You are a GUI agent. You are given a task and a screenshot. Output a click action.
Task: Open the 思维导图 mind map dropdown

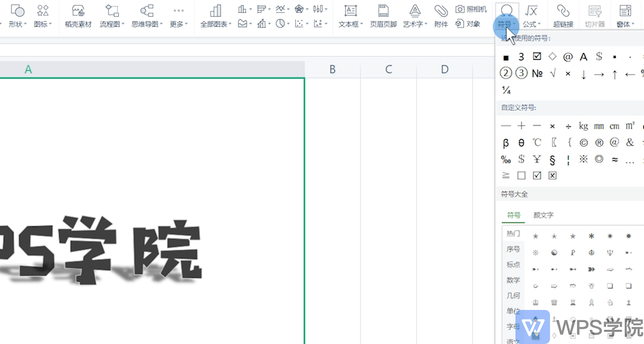(x=147, y=16)
